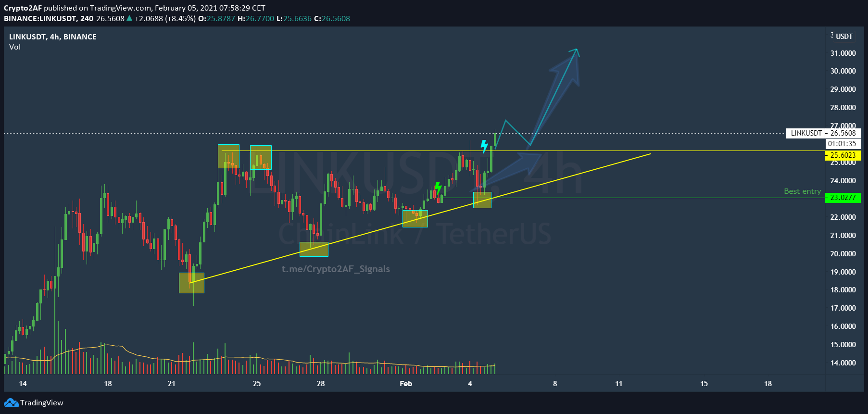
Task: Click the 30.0000 price axis label
Action: [x=843, y=71]
